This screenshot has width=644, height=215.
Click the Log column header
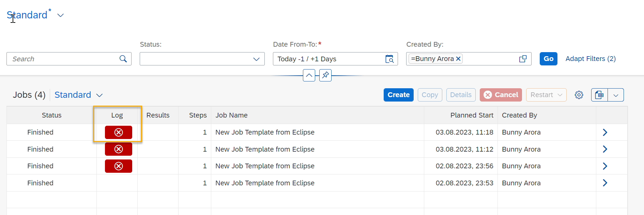click(x=117, y=115)
